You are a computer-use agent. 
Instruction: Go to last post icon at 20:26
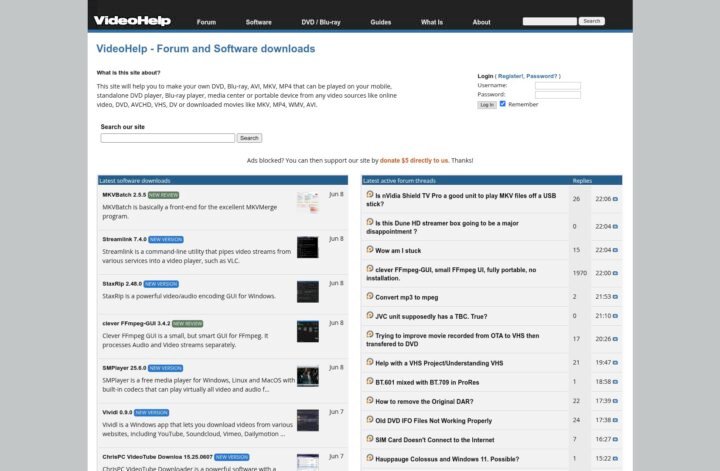point(615,339)
